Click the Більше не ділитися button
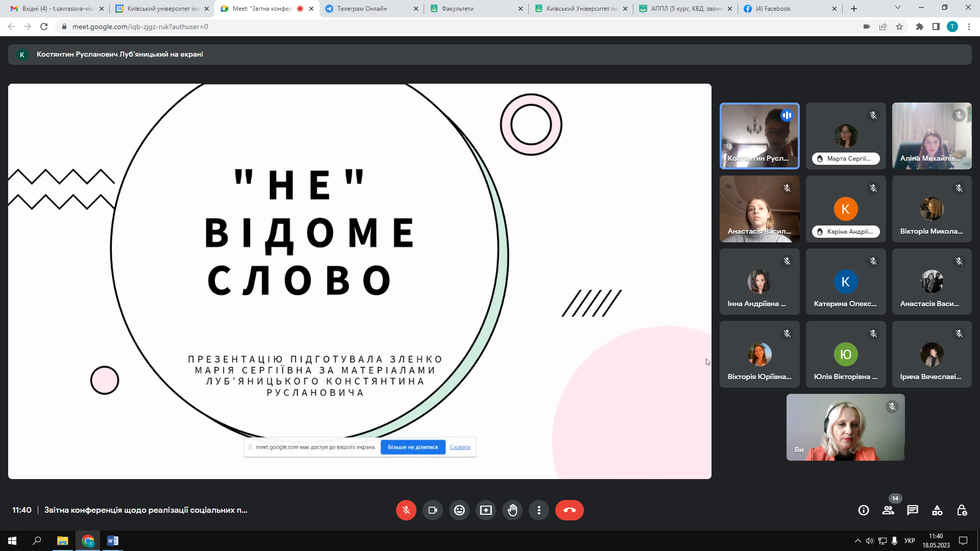980x551 pixels. (x=413, y=447)
